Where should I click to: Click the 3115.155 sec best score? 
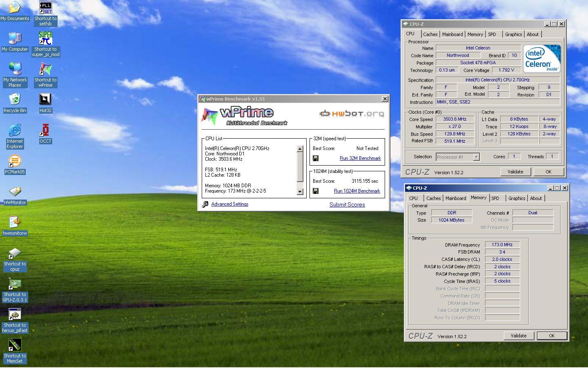(x=365, y=181)
